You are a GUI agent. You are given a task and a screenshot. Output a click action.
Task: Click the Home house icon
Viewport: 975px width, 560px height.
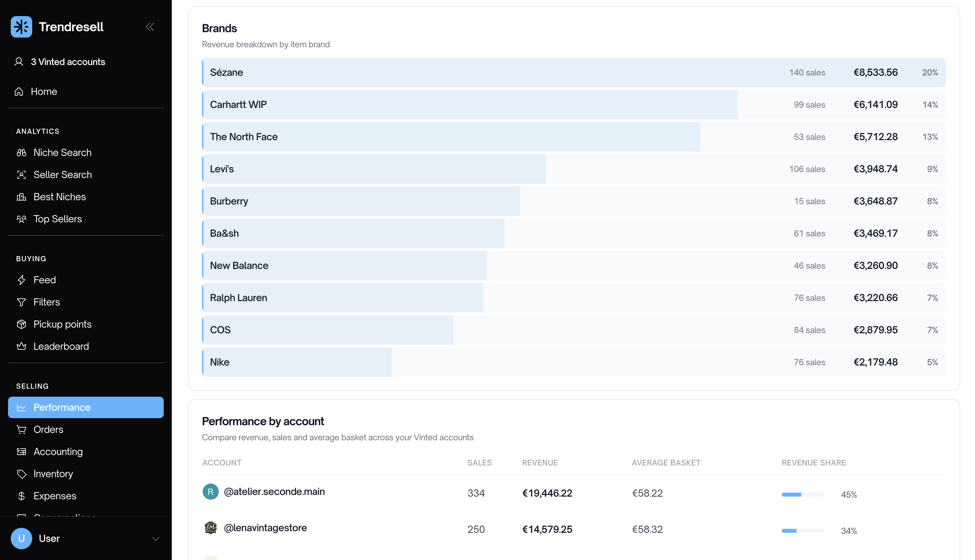(19, 92)
